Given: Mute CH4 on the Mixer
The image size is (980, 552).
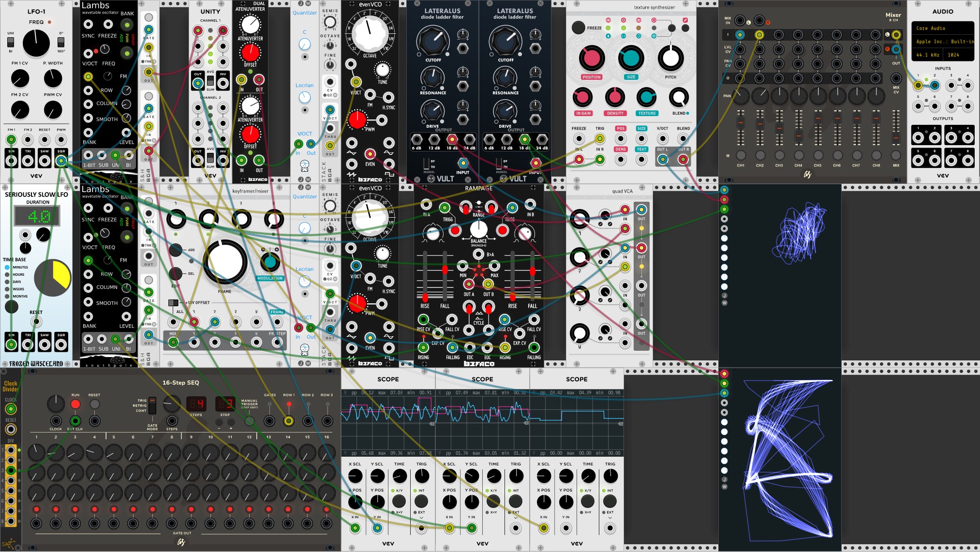Looking at the screenshot, I should (x=799, y=155).
